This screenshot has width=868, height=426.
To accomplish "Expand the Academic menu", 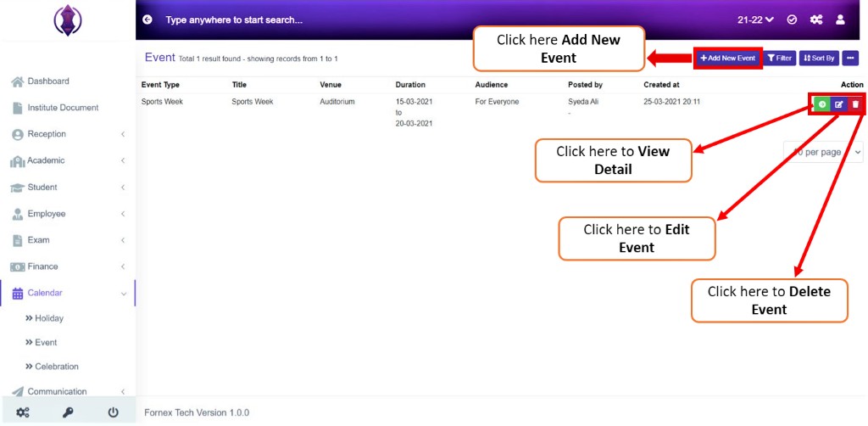I will click(x=68, y=161).
